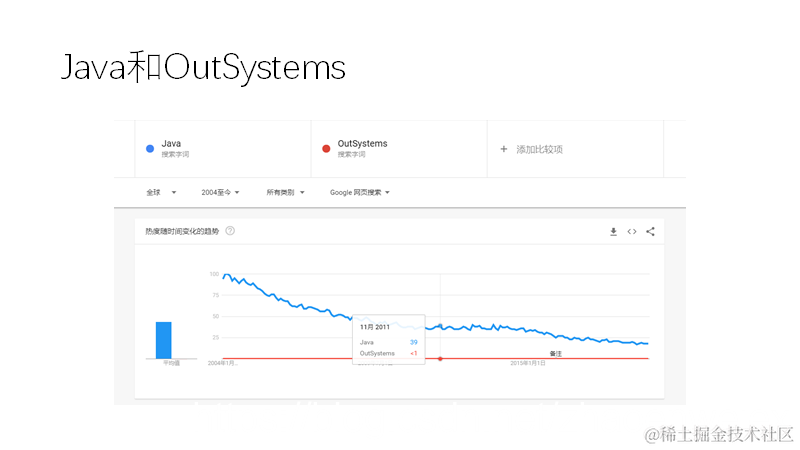Screen dimensions: 800x450
Task: Click the Java和OutSystems slide title
Action: pos(204,67)
